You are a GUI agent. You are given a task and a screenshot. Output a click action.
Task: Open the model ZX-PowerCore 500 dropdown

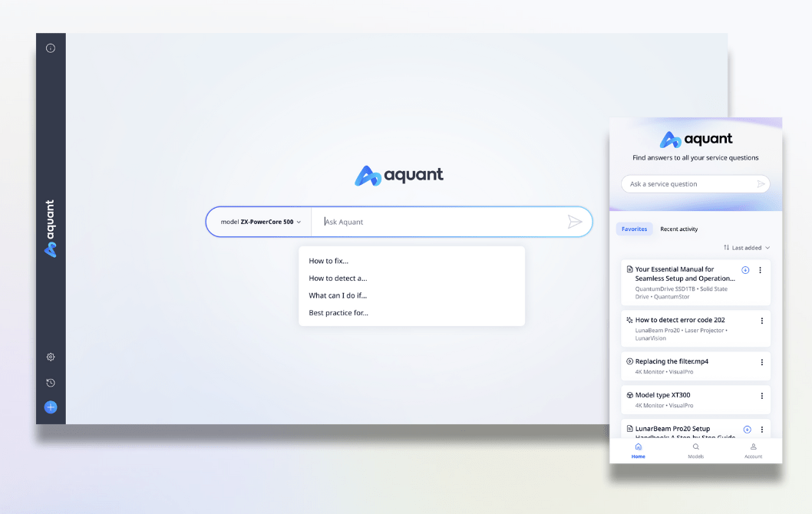pos(260,222)
